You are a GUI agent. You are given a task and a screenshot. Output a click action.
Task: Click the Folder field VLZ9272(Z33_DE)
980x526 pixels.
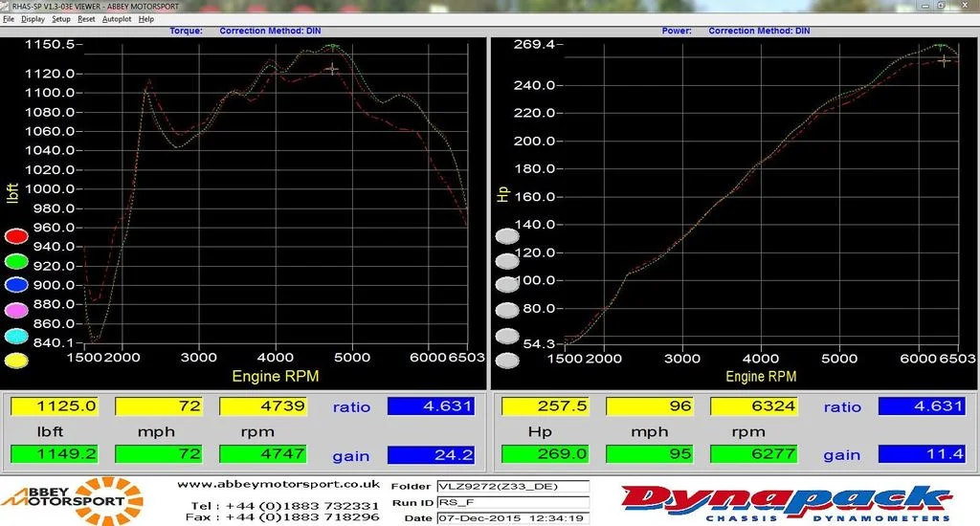[513, 486]
